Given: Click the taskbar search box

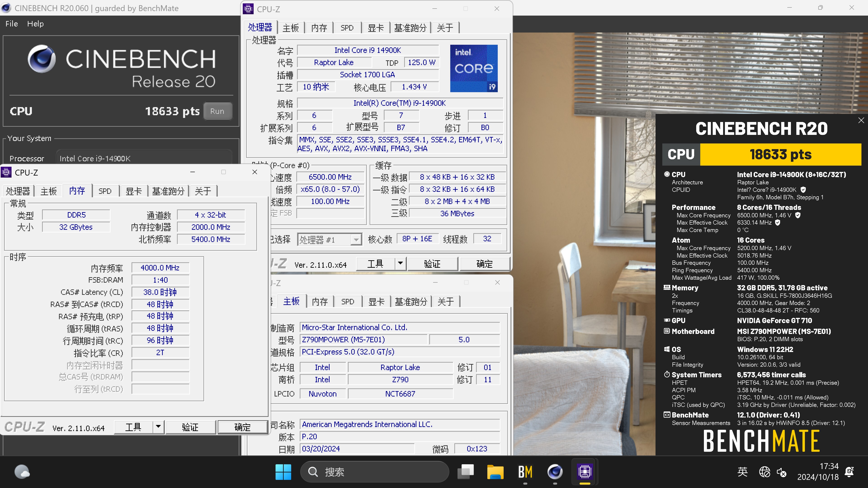Looking at the screenshot, I should pos(374,472).
